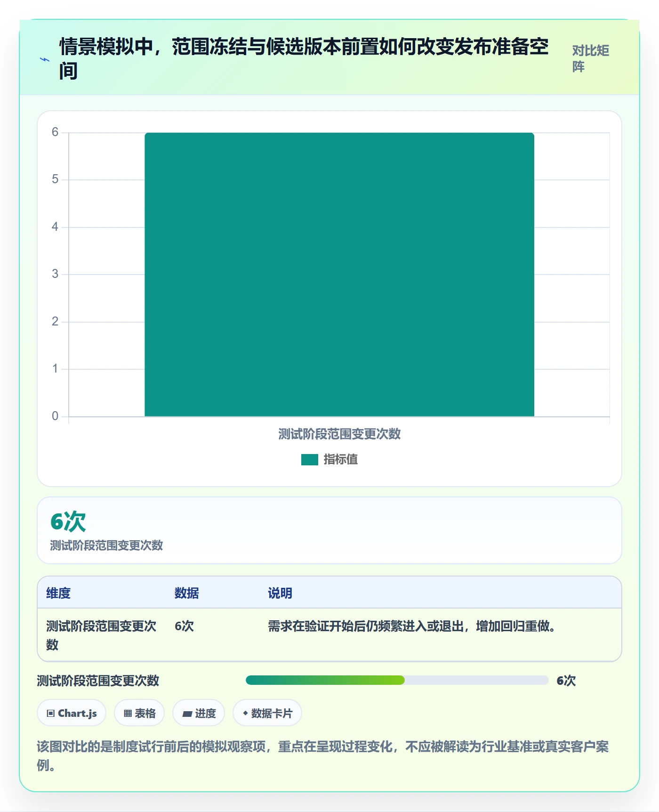Click the data card caption 测试阶段范围变更次数

tap(106, 545)
